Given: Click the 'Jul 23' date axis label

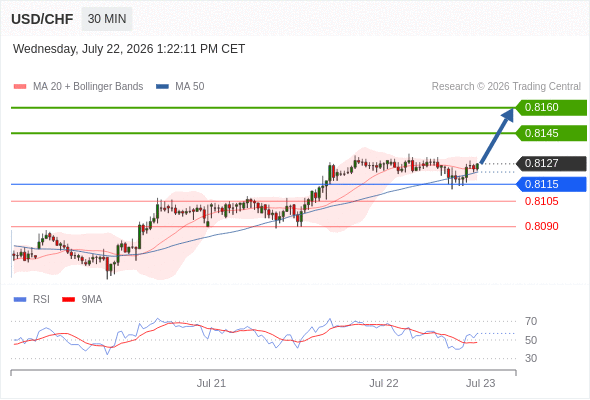Looking at the screenshot, I should coord(481,383).
